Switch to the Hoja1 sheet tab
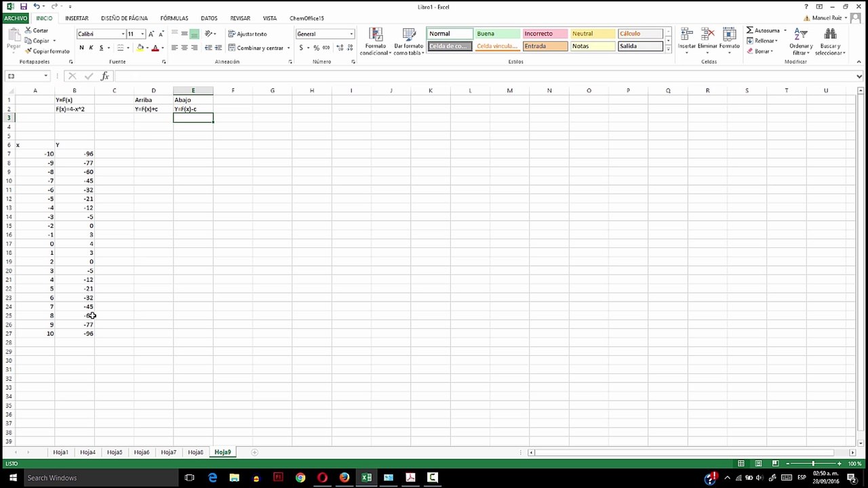Image resolution: width=868 pixels, height=488 pixels. 60,452
